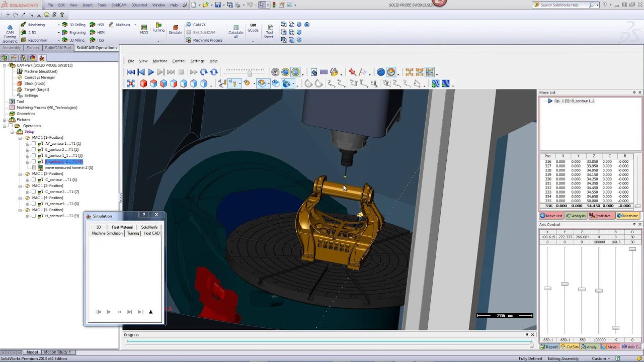Screen dimensions: 644x362
Task: Click the Rest Material button in Simulation dialog
Action: pyautogui.click(x=122, y=227)
